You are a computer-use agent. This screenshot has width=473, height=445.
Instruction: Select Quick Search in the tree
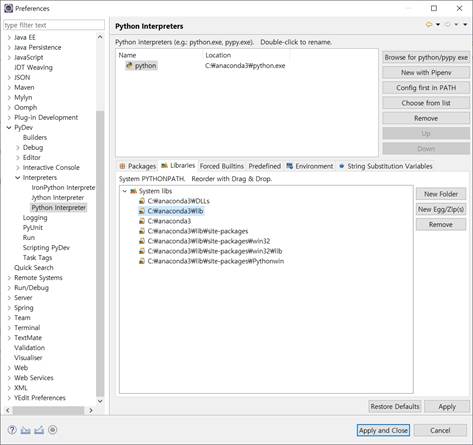click(x=34, y=268)
